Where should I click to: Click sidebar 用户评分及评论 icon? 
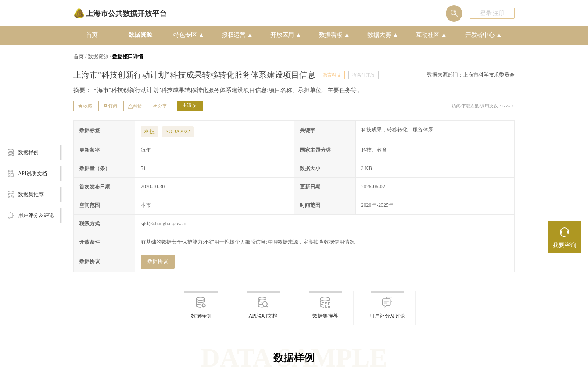tap(11, 215)
